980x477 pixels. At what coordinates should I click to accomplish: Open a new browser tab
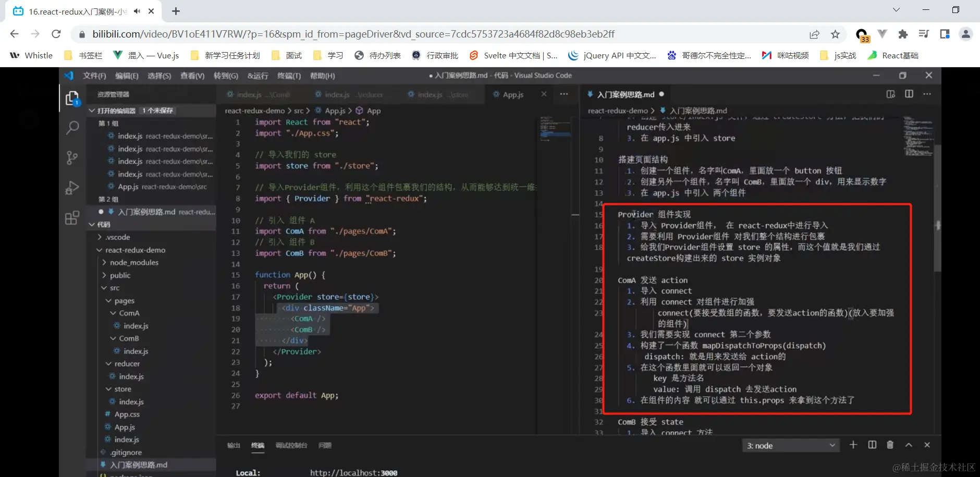(176, 11)
